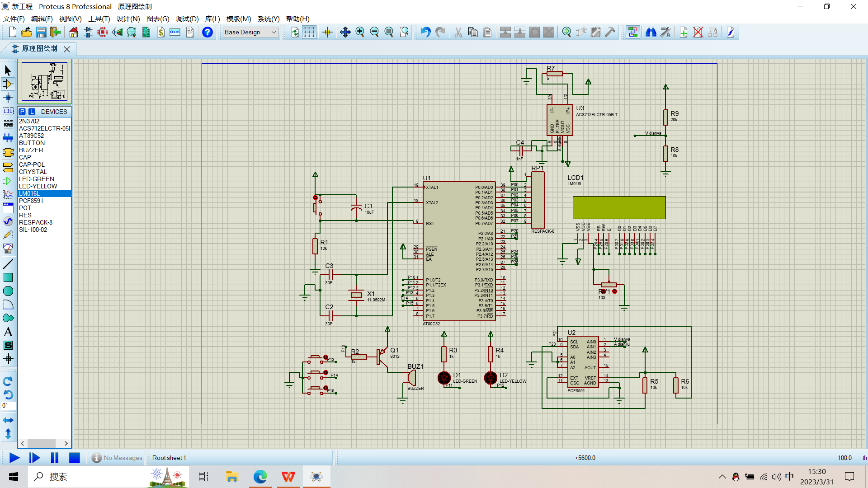Open the 帮助(H) menu
The width and height of the screenshot is (868, 488).
tap(298, 19)
